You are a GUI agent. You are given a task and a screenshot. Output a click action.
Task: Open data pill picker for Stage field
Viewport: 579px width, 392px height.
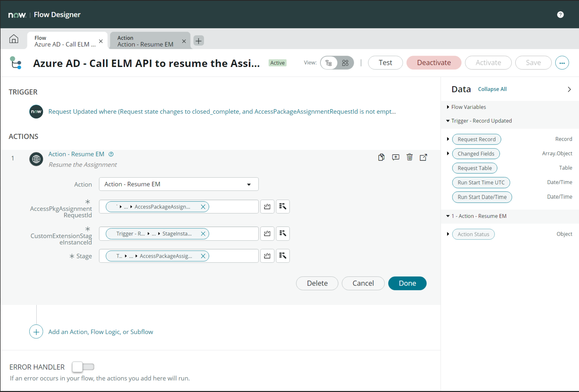click(283, 256)
